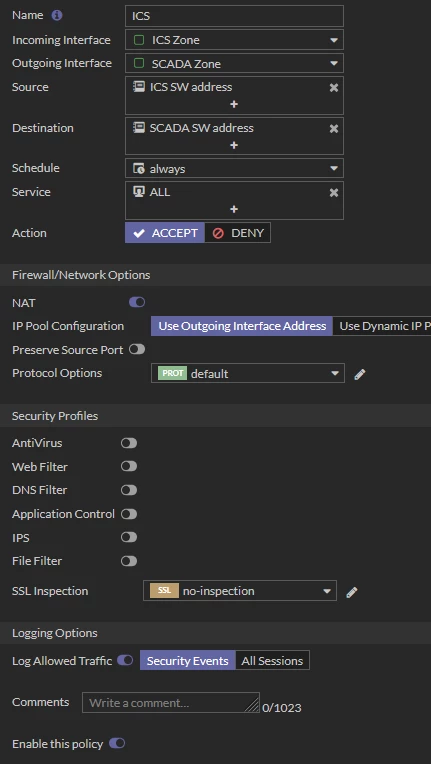Screen dimensions: 431x764
Task: Add a new Source entry with plus
Action: (x=234, y=104)
